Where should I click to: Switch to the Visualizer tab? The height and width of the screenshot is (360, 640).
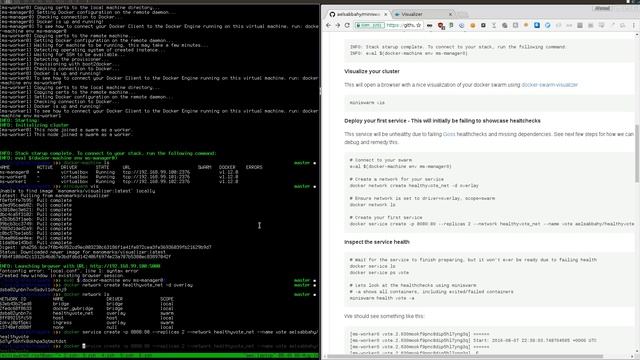[x=424, y=14]
